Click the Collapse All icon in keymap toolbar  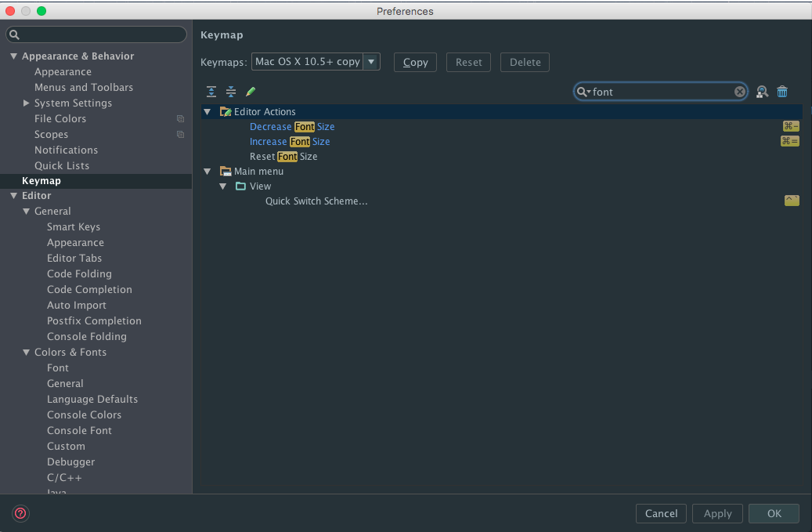pyautogui.click(x=231, y=92)
